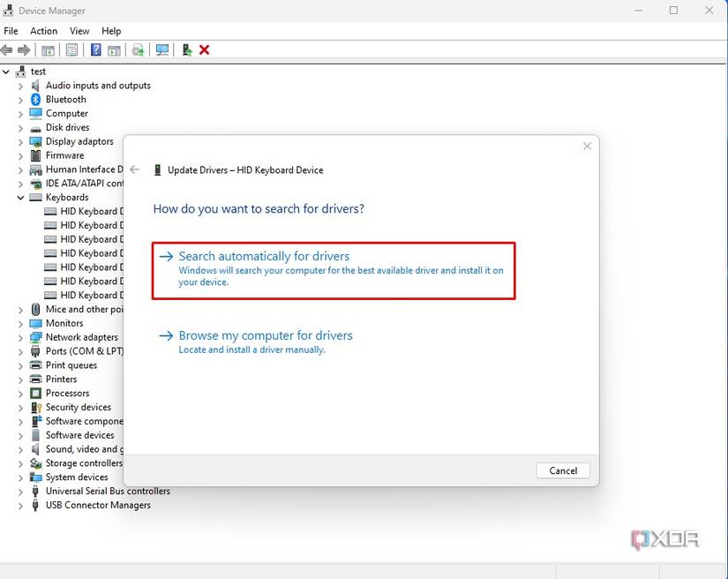Click the Forward arrow toolbar icon

pos(24,49)
